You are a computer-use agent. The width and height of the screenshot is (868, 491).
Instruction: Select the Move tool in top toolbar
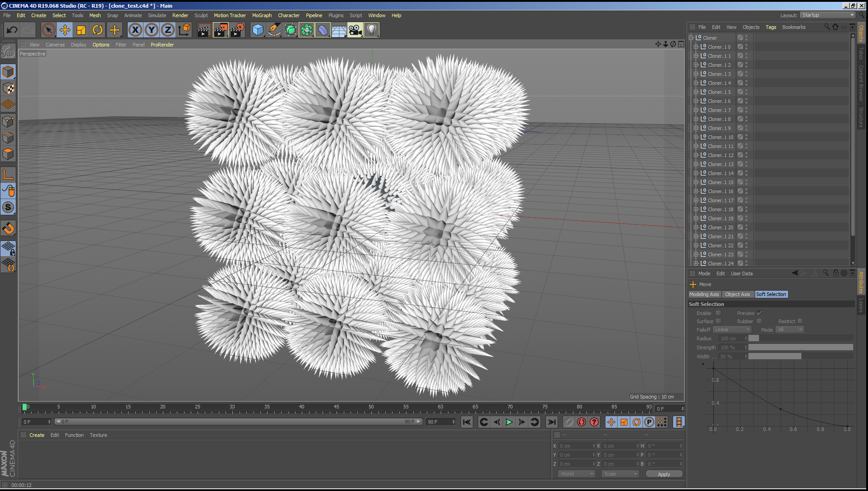click(x=65, y=30)
